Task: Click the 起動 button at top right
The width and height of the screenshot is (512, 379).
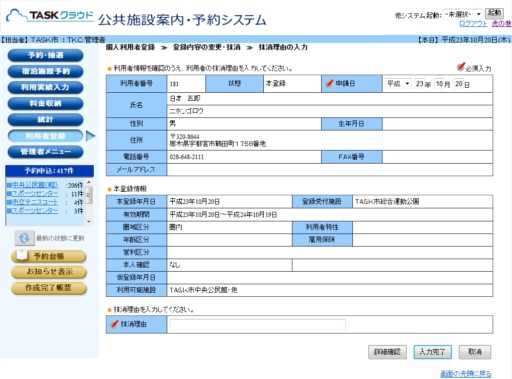Action: click(x=494, y=13)
